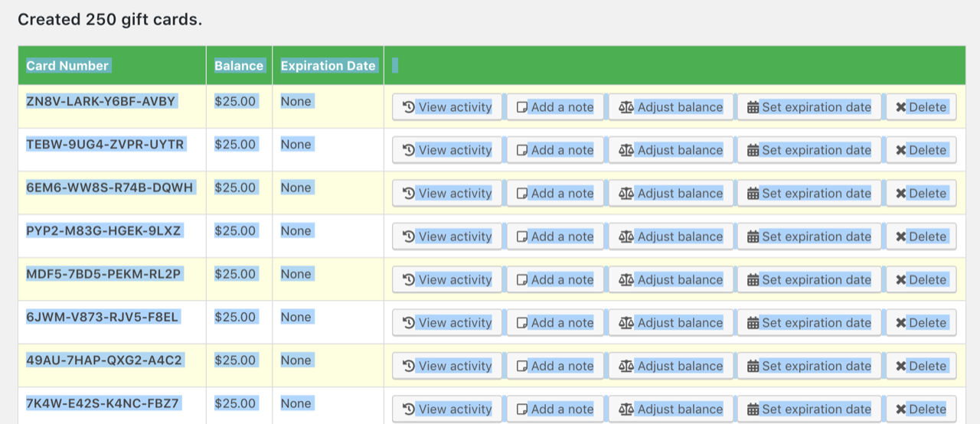Add a note to card 49AU-7HAP-QXG2-A4C2
This screenshot has height=424, width=980.
click(555, 366)
